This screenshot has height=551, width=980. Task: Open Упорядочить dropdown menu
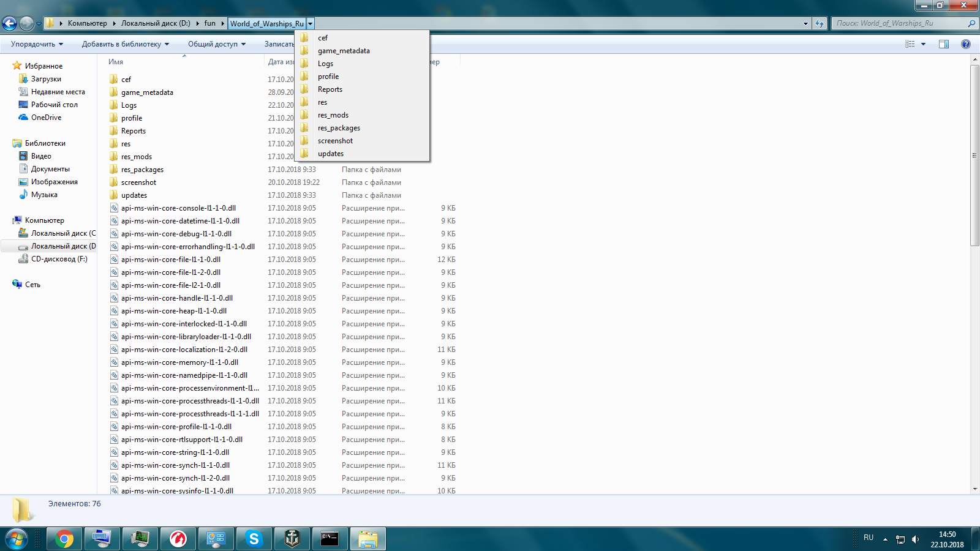[x=37, y=44]
